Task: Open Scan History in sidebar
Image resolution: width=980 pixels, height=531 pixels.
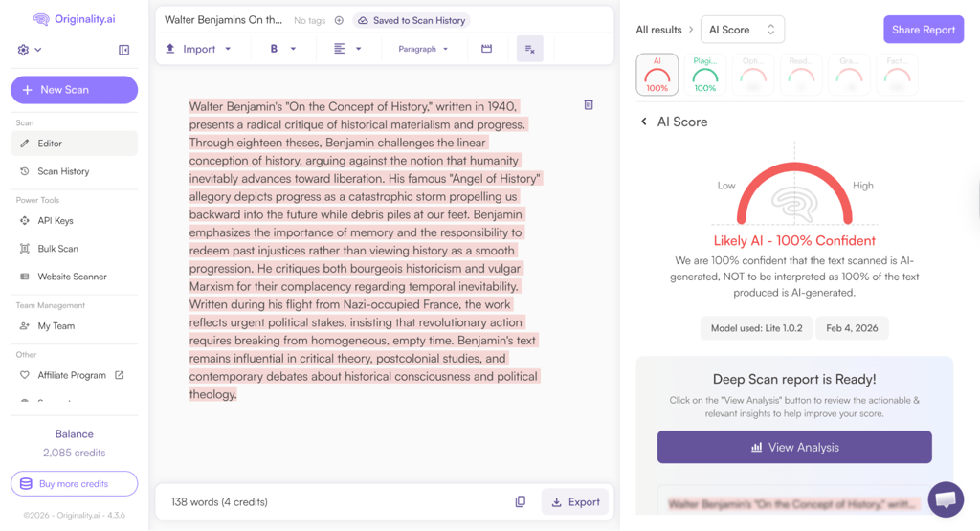Action: click(75, 171)
